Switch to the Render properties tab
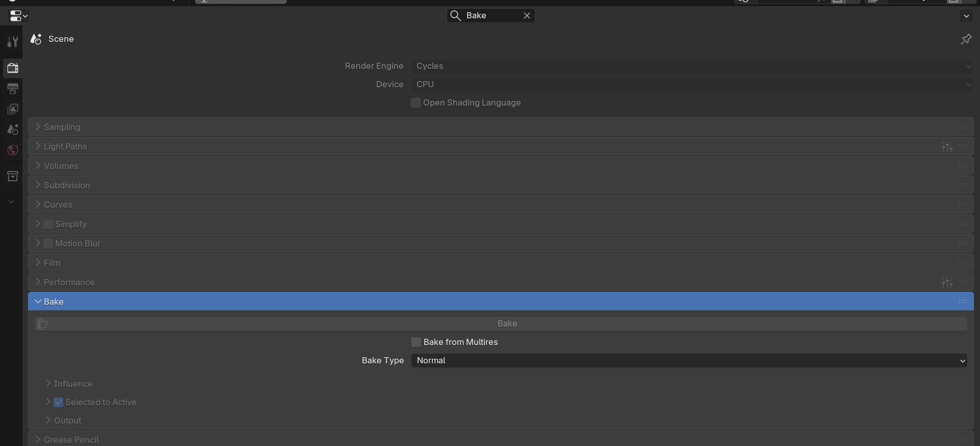Screen dimensions: 980x446 click(12, 68)
